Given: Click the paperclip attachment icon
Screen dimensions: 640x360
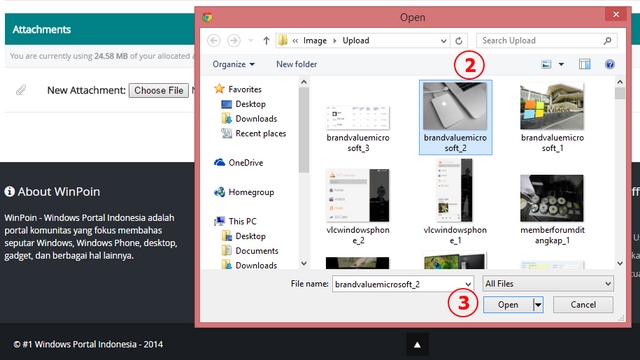Looking at the screenshot, I should tap(21, 90).
